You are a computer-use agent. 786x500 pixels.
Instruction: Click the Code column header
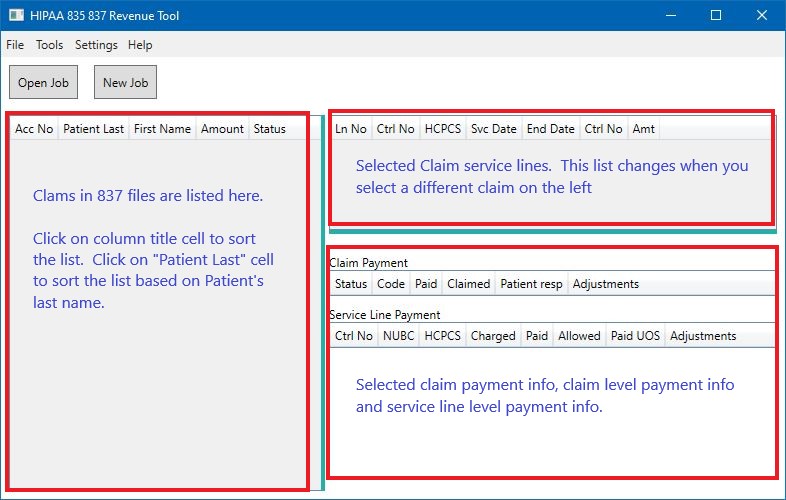tap(390, 284)
